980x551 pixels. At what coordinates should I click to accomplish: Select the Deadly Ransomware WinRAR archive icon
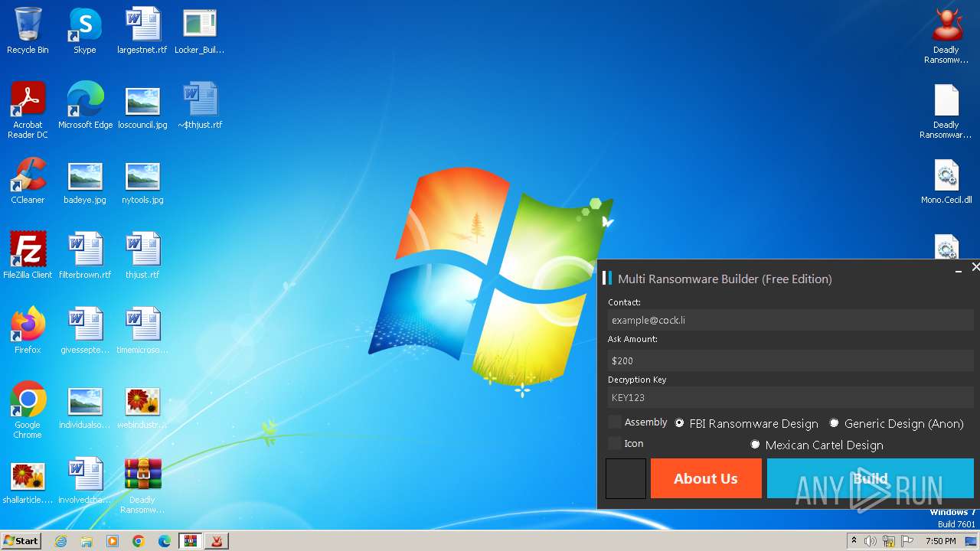click(142, 486)
